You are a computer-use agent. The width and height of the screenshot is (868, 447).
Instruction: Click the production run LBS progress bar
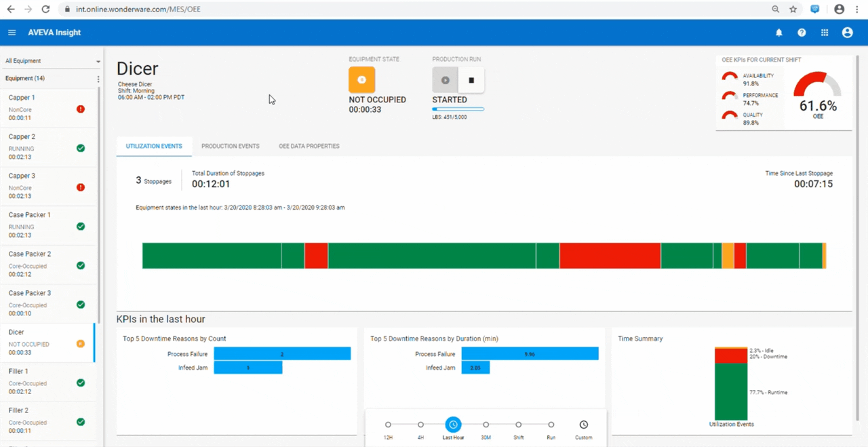(x=458, y=109)
